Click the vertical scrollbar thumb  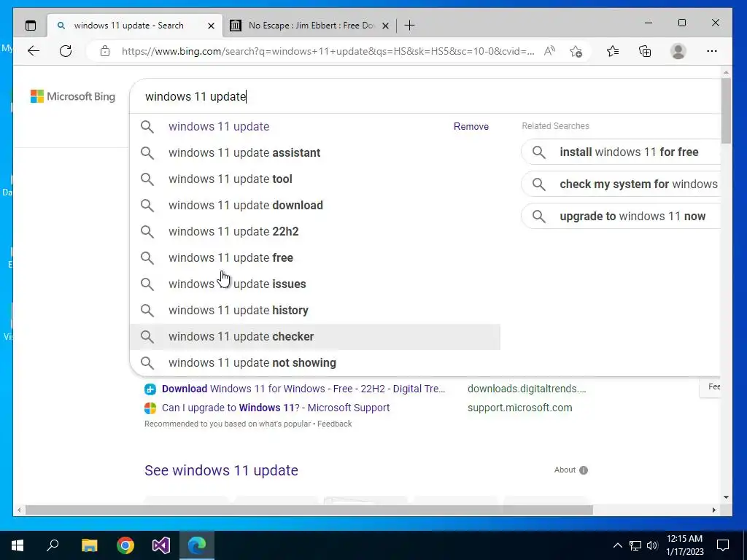(x=726, y=111)
